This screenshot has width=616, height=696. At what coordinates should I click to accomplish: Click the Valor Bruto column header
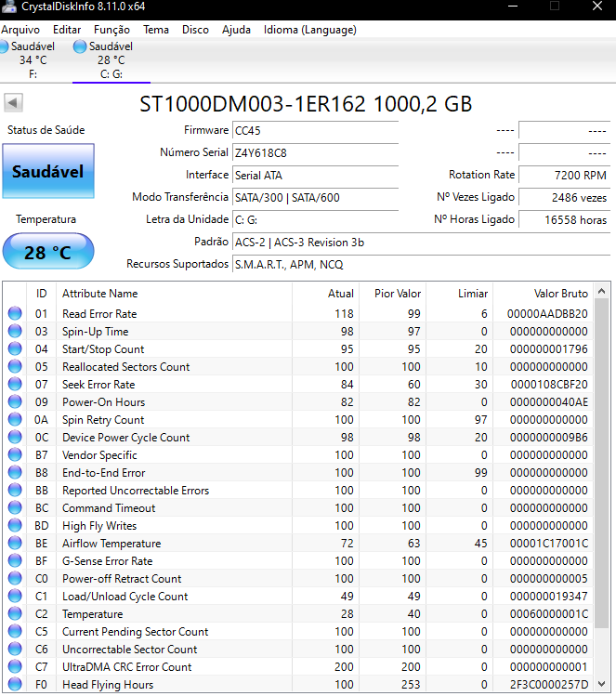tap(544, 294)
